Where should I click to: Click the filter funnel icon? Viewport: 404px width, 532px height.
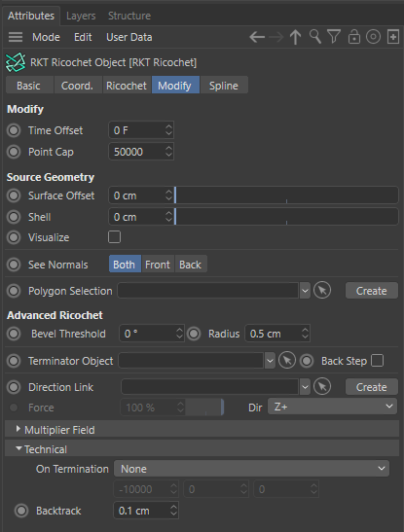point(334,37)
